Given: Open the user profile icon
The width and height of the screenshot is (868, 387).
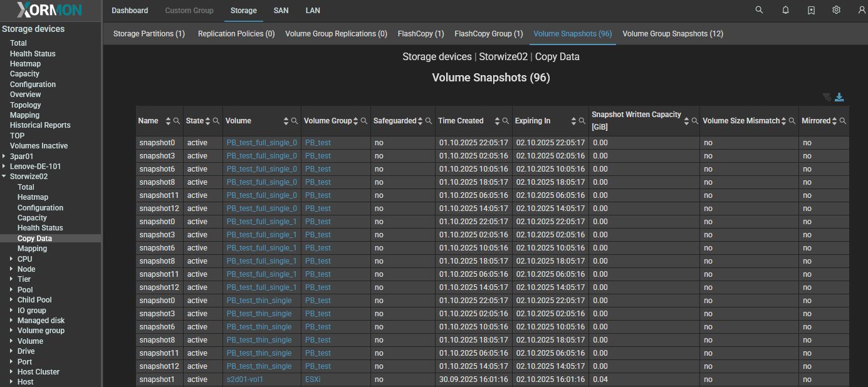Looking at the screenshot, I should click(861, 10).
